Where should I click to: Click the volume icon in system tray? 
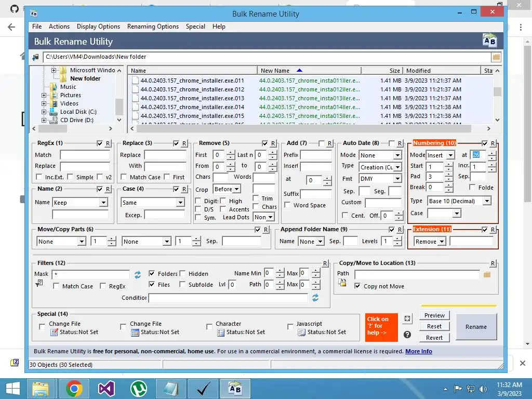pos(483,389)
